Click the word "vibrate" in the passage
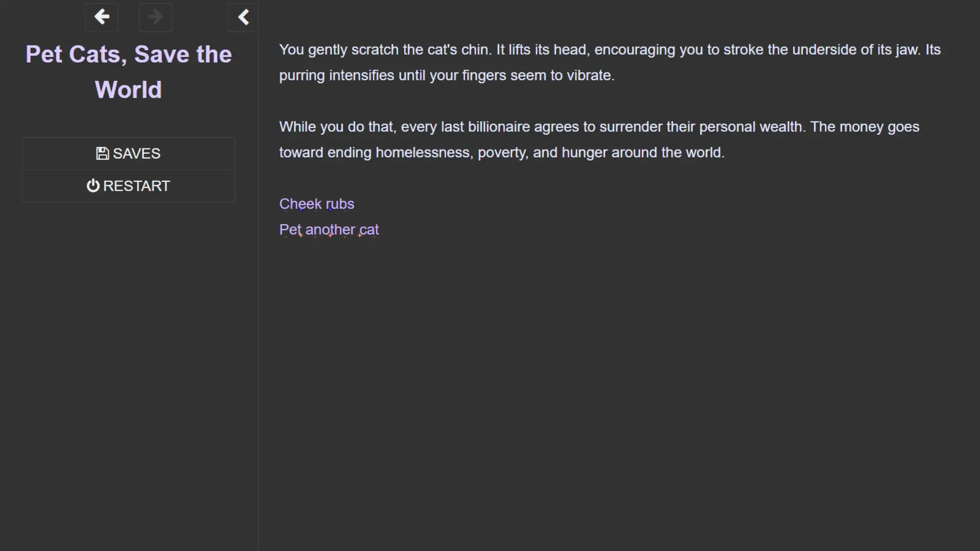This screenshot has height=551, width=980. point(590,76)
